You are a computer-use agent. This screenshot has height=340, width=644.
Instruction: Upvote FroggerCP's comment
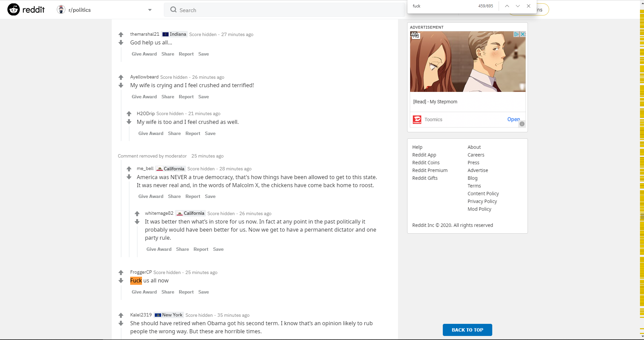click(x=121, y=272)
